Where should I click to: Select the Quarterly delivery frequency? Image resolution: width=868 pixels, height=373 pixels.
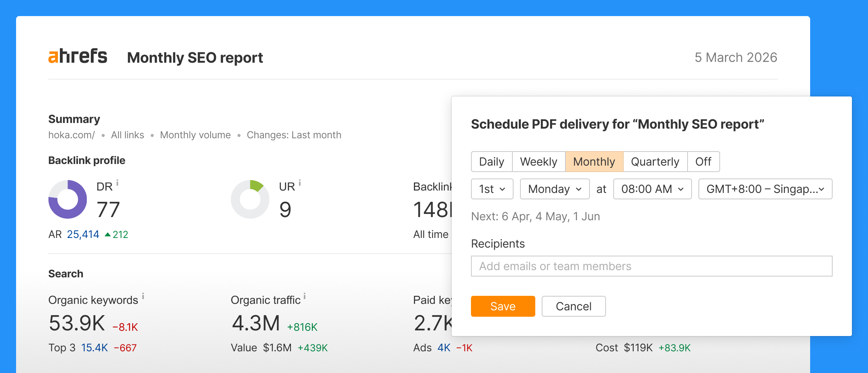[655, 162]
